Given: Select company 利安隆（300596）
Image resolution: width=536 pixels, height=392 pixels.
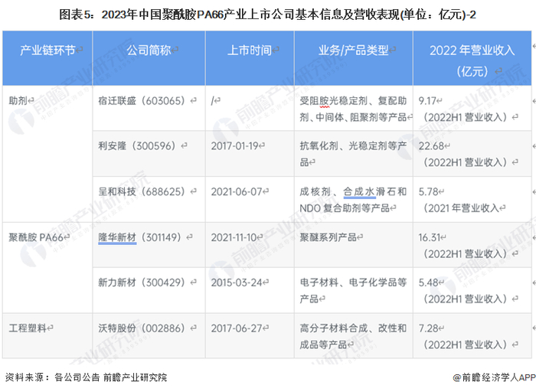Looking at the screenshot, I should point(139,146).
